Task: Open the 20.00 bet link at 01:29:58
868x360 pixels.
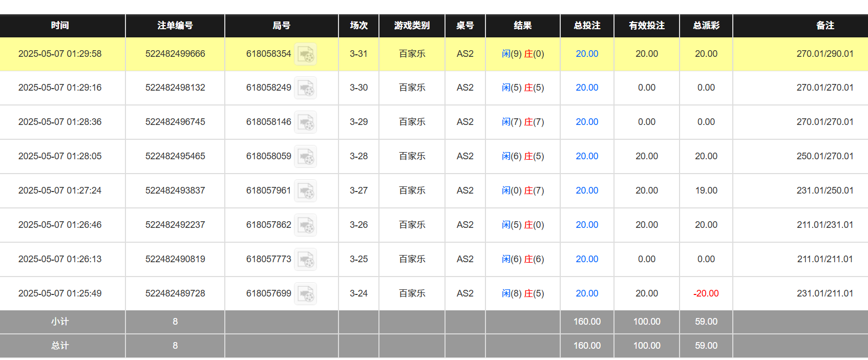Action: point(587,54)
